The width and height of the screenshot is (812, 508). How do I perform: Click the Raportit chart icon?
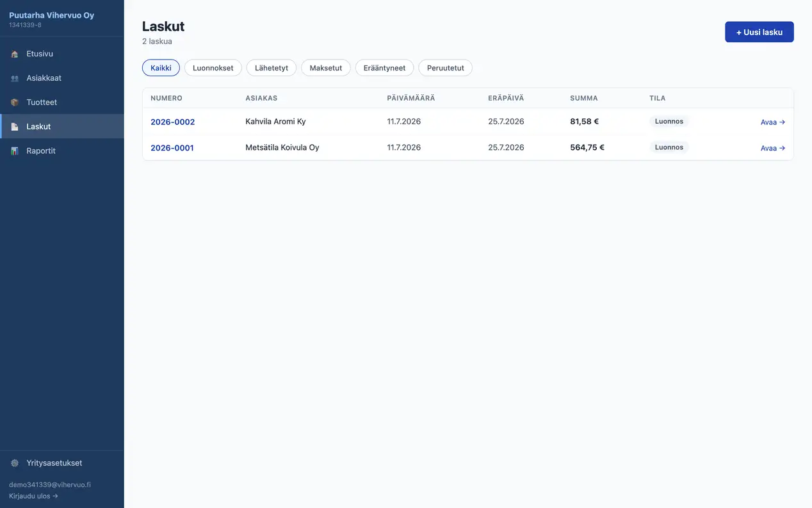tap(15, 151)
